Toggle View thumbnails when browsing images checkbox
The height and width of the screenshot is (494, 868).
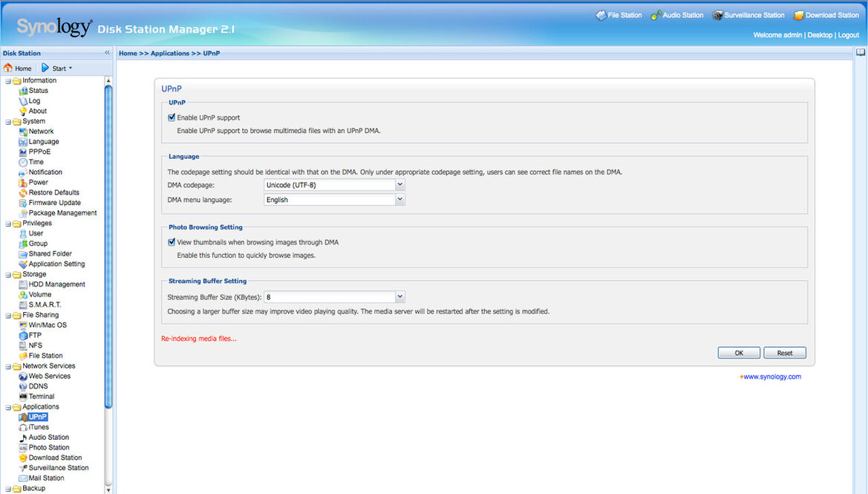[172, 242]
